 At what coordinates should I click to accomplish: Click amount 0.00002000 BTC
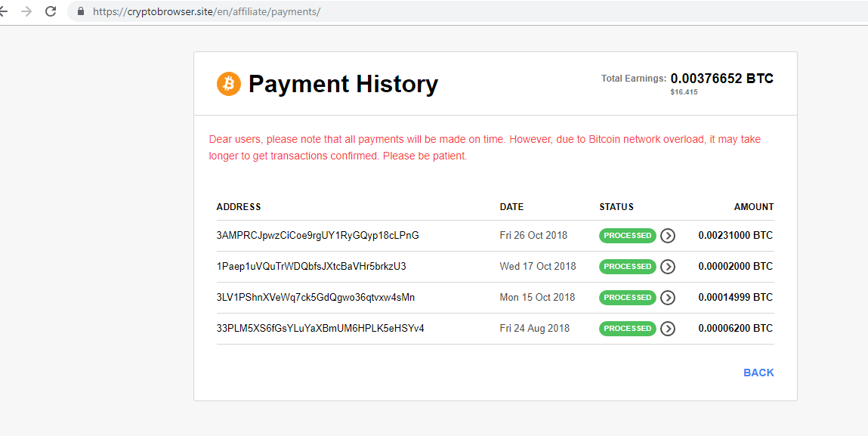[736, 267]
